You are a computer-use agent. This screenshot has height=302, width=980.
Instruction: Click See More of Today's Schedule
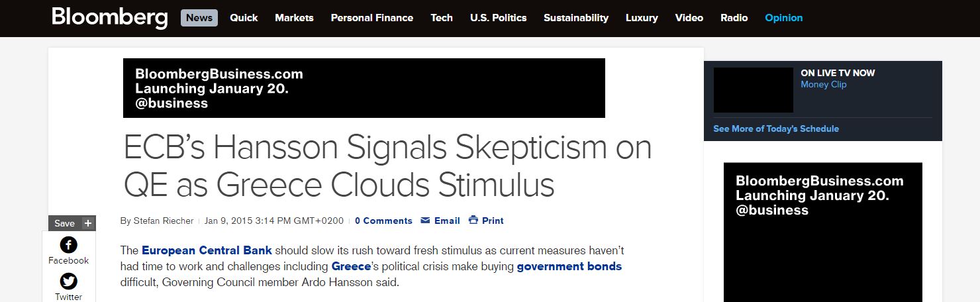(x=775, y=128)
